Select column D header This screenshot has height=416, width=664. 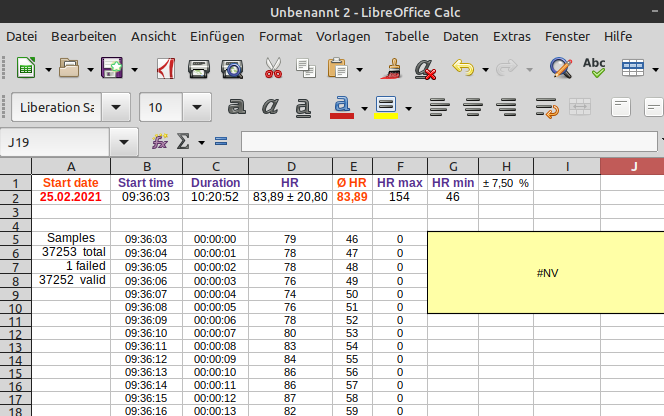[290, 166]
